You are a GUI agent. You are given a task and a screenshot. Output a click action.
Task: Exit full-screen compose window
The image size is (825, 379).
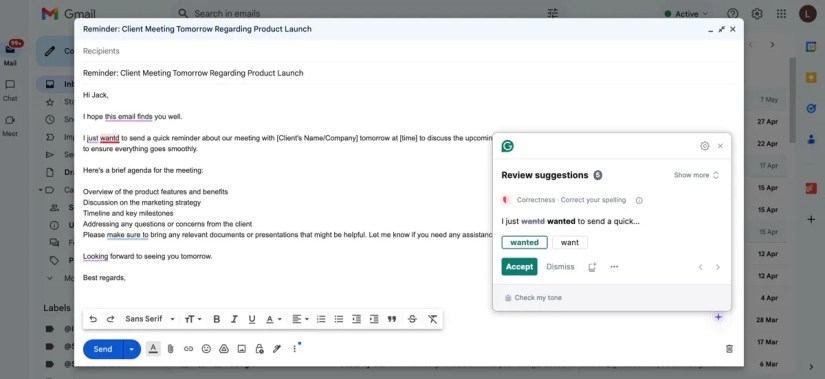click(x=721, y=29)
